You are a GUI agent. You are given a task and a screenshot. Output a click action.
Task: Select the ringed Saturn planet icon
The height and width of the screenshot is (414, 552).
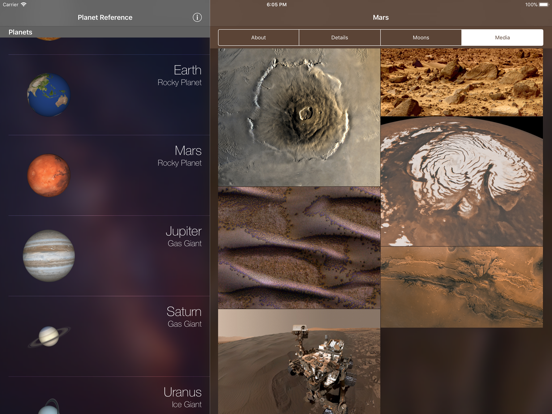tap(49, 337)
